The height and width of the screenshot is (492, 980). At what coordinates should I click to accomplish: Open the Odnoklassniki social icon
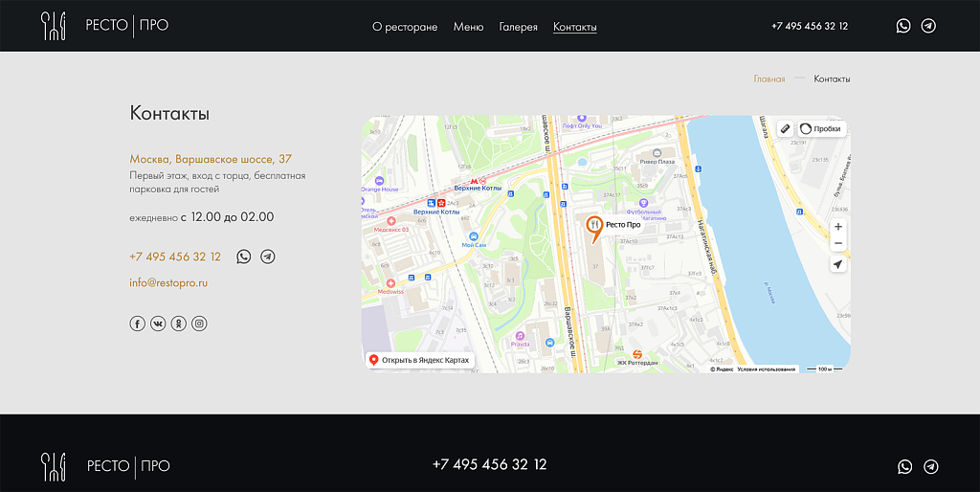point(179,324)
